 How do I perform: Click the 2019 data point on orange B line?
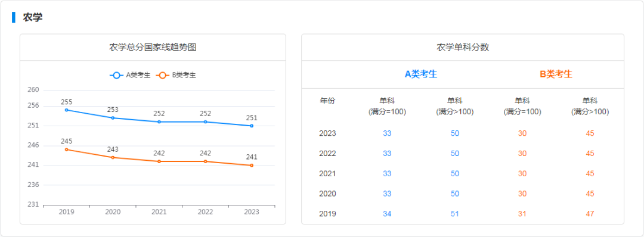(x=67, y=149)
